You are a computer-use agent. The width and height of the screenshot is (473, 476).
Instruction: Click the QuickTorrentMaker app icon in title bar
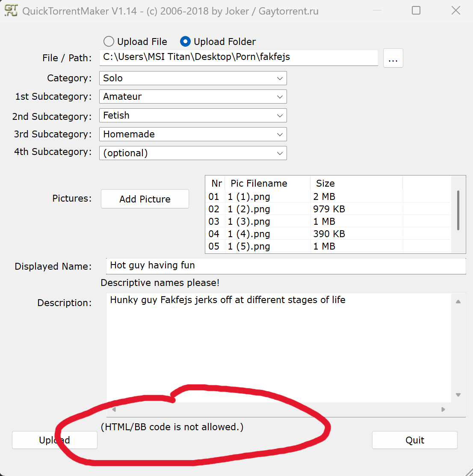point(11,10)
